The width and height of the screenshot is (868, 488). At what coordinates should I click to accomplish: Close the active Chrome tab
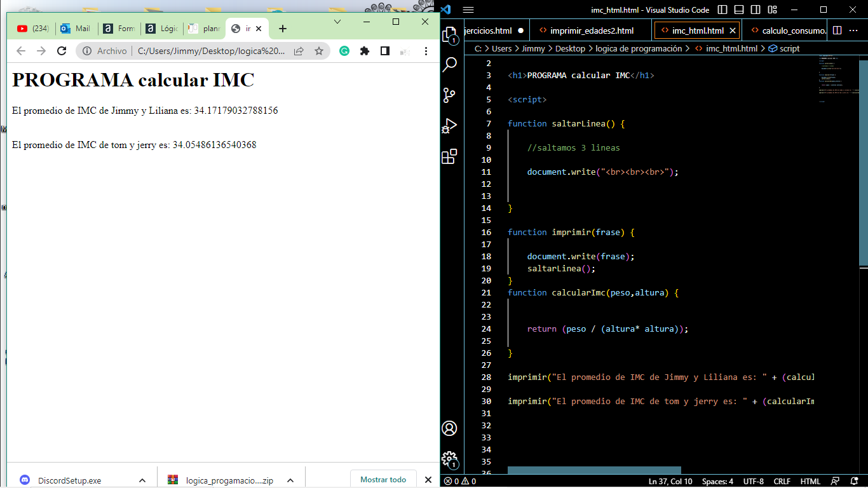tap(259, 29)
